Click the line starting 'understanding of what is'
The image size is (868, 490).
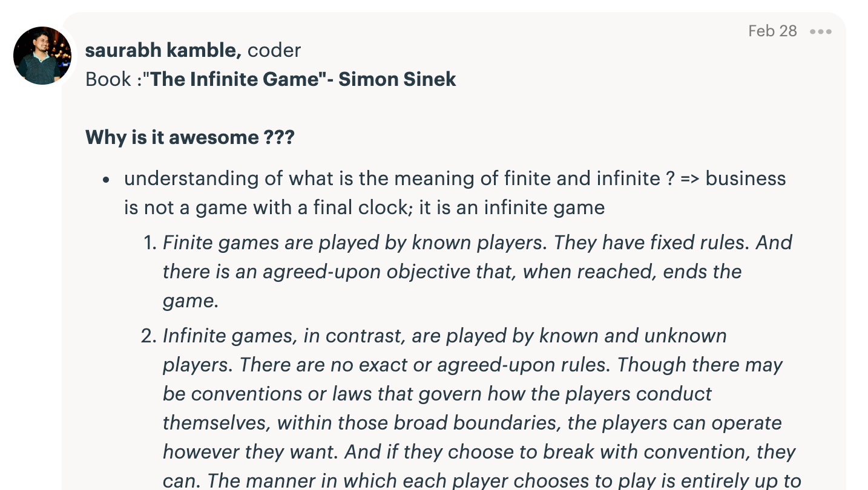click(455, 178)
